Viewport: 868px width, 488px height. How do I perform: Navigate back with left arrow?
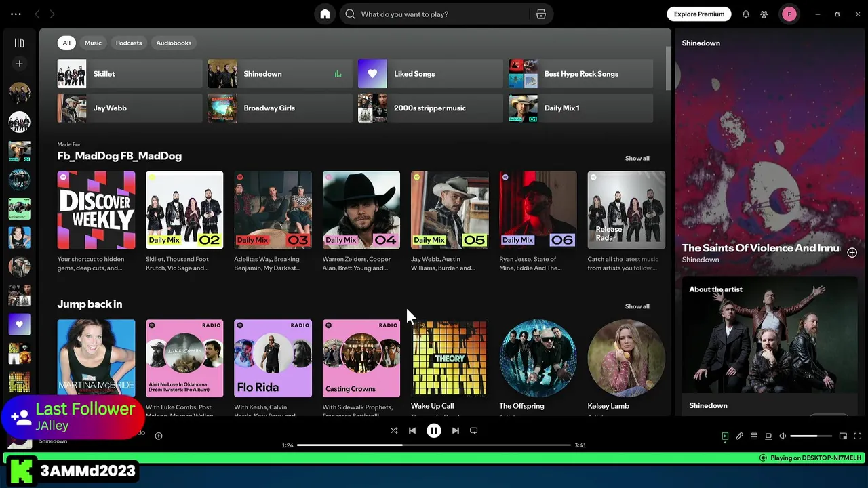(37, 14)
